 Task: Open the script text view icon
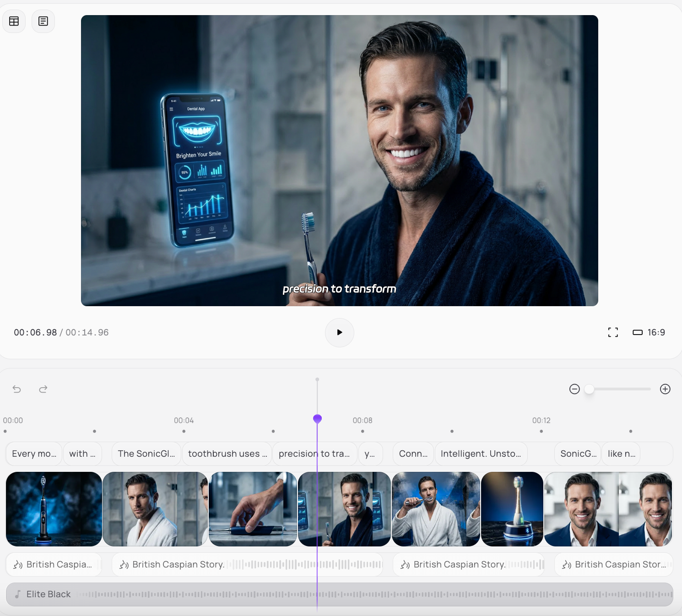point(43,22)
